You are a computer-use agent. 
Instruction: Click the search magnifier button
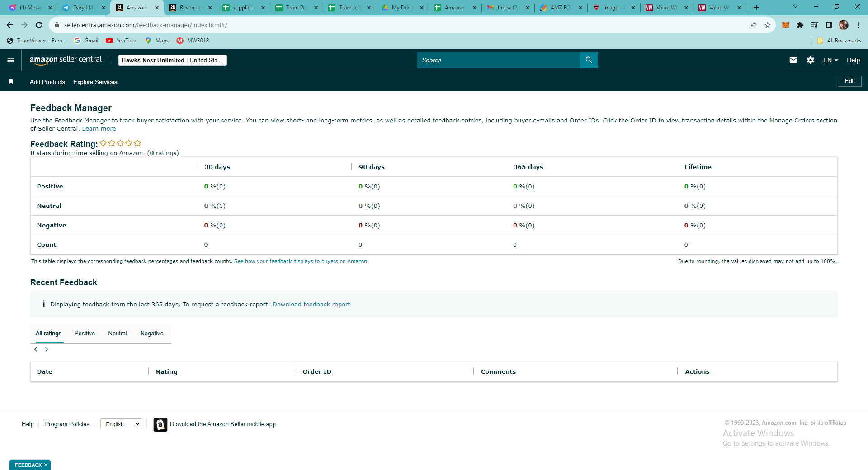[x=589, y=60]
